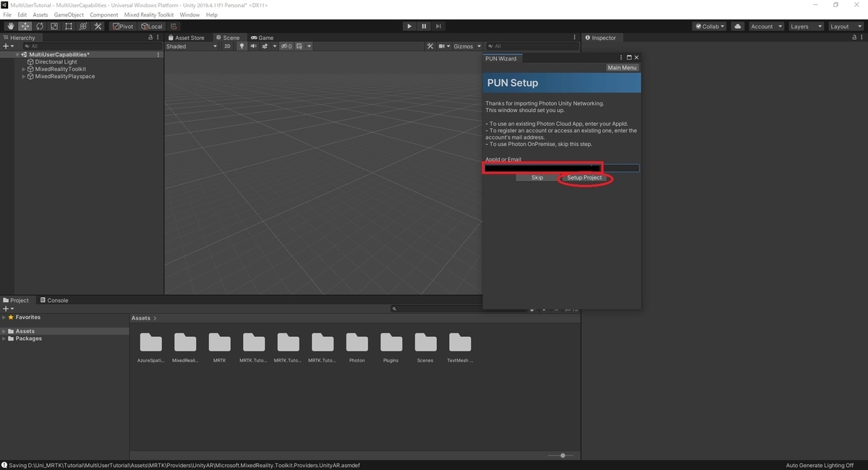Viewport: 868px width, 470px height.
Task: Lock the Inspector panel
Action: [856, 38]
